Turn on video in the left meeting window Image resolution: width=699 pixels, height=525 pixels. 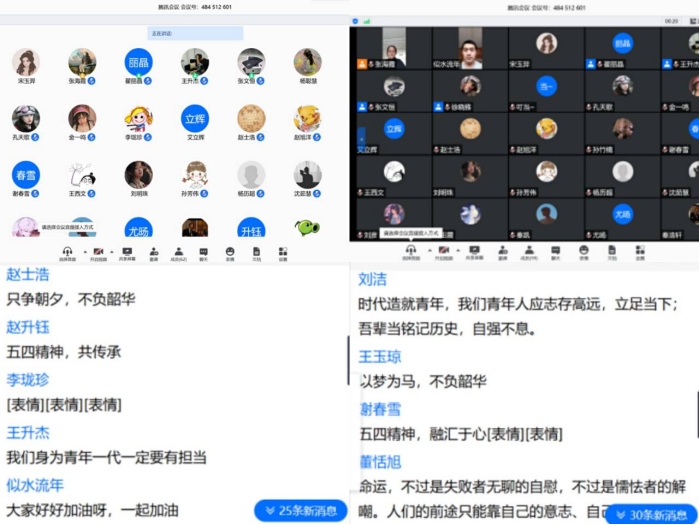pos(98,251)
